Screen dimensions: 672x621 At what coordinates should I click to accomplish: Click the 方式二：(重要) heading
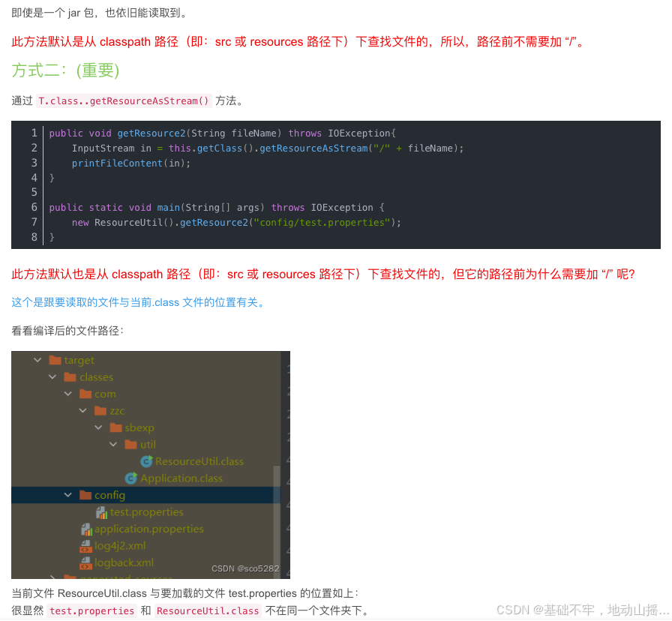pos(64,70)
